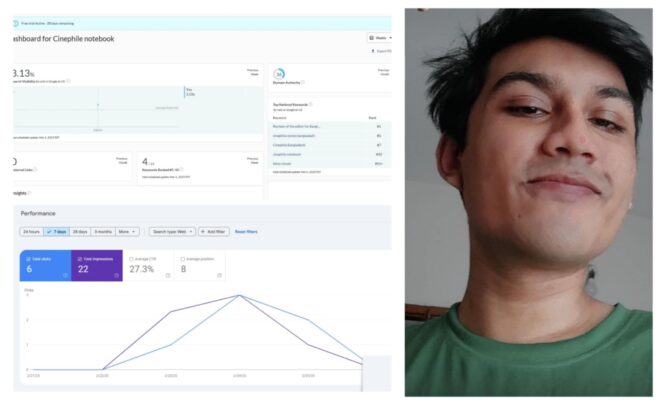
Task: Click the help icon in Average CTR card
Action: point(167,275)
